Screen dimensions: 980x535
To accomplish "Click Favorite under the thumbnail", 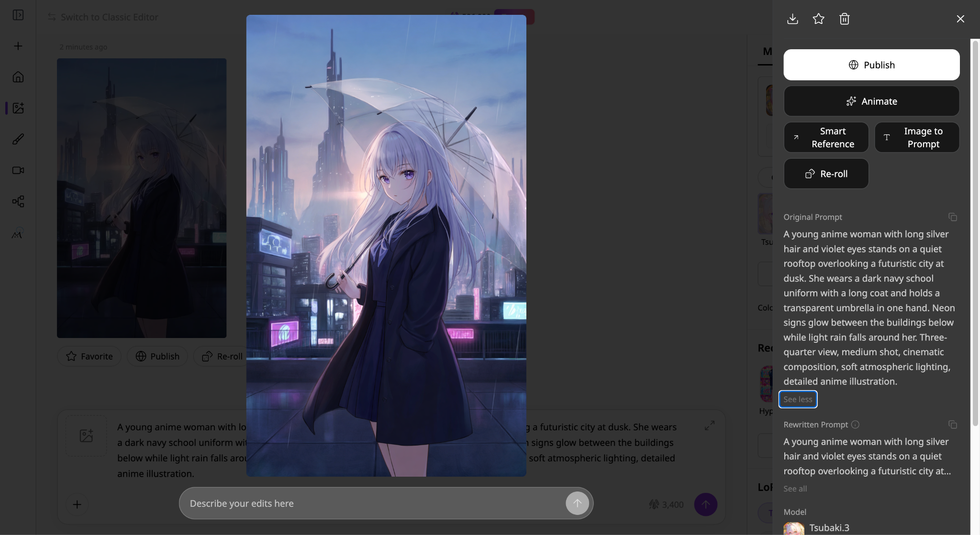I will tap(89, 356).
